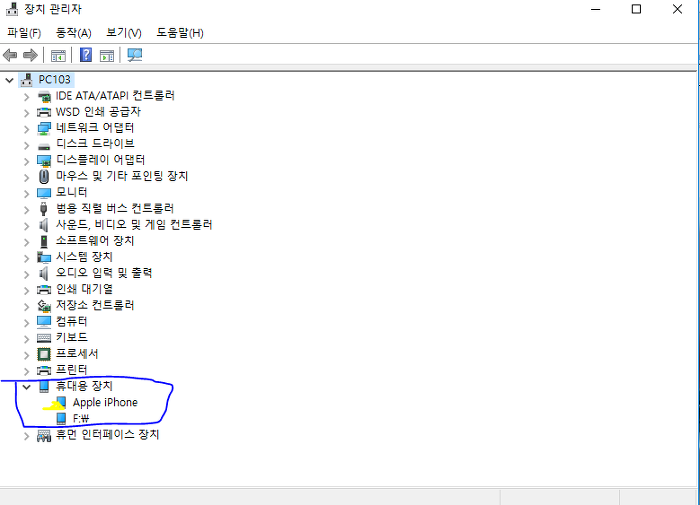Click the 디스플레이 어댑터 icon
This screenshot has height=505, width=700.
pyautogui.click(x=44, y=161)
